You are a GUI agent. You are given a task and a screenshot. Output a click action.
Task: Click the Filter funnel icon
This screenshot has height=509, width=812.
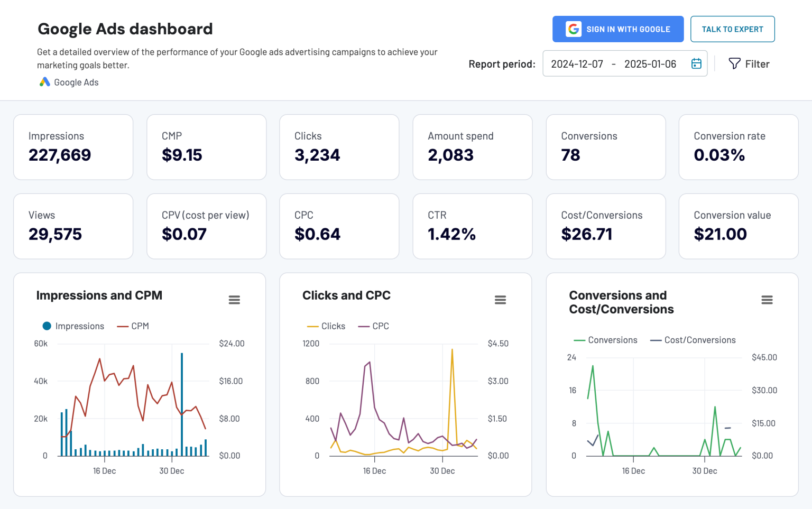pyautogui.click(x=735, y=63)
